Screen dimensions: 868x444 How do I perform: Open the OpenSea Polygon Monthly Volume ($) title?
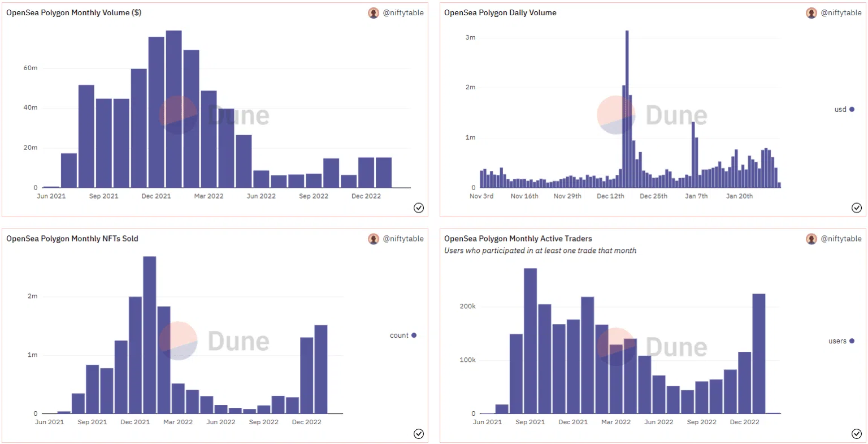pyautogui.click(x=74, y=12)
